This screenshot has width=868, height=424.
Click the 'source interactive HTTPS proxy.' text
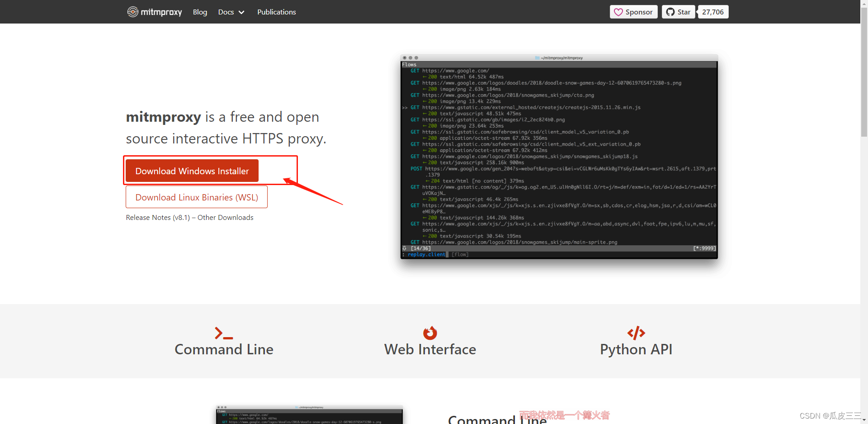tap(226, 138)
